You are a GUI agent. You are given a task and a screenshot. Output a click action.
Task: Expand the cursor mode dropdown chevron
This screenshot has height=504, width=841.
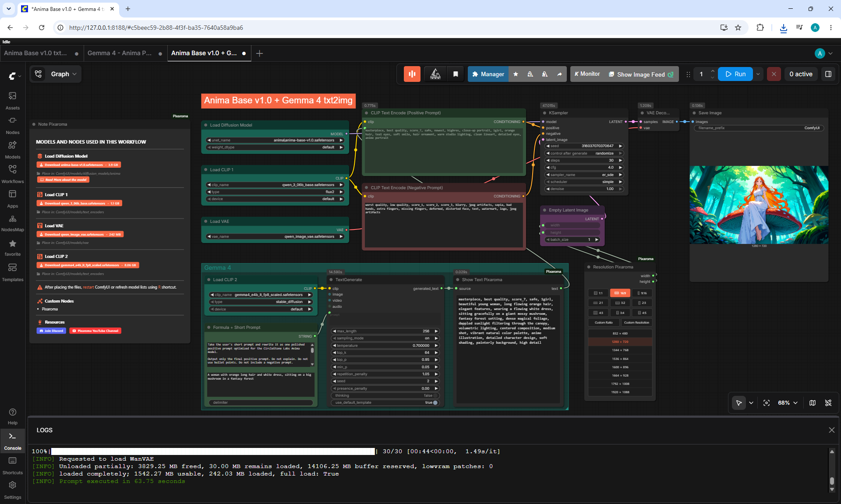click(x=751, y=403)
